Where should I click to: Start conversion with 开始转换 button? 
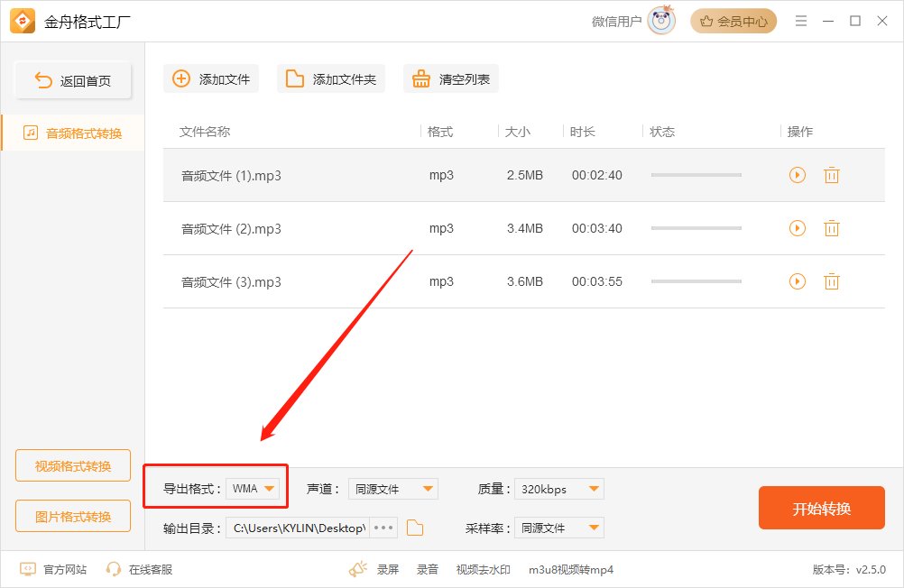click(821, 508)
